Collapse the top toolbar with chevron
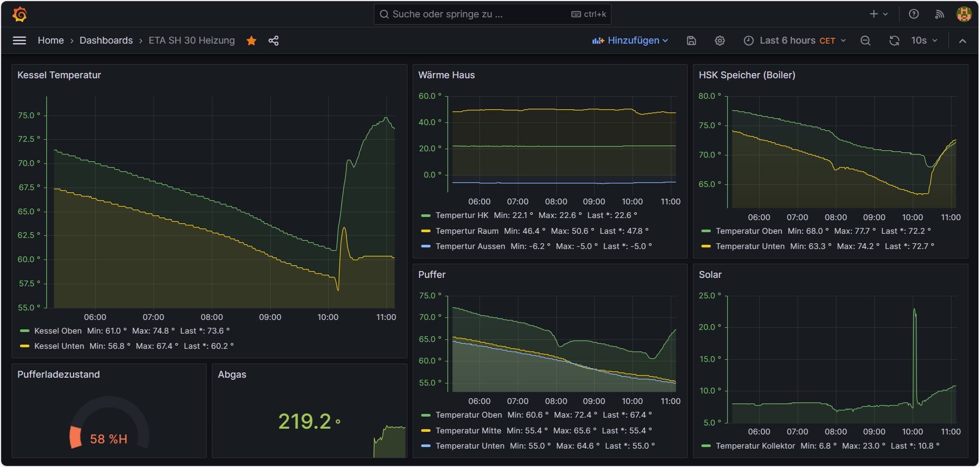Viewport: 980px width, 467px height. coord(963,40)
